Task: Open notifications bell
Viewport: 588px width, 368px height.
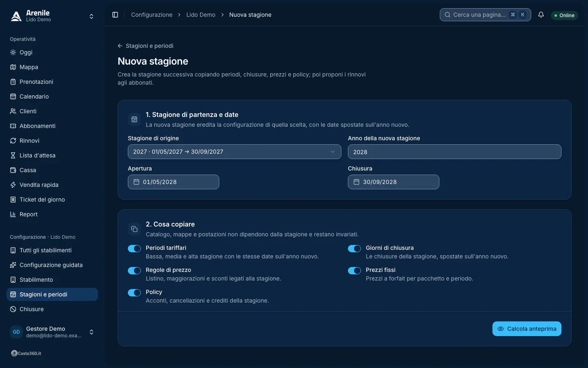Action: 541,15
